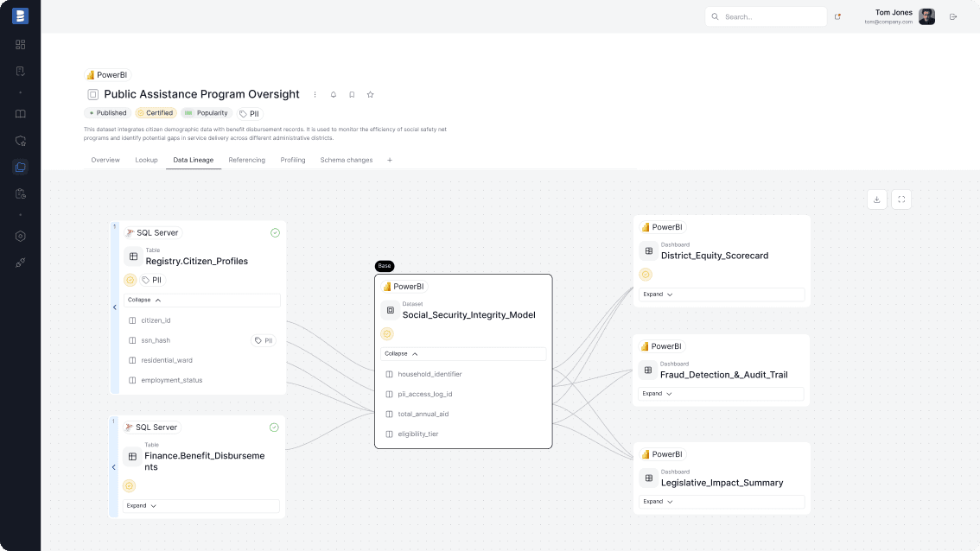
Task: Open the kebab menu next to the title
Action: (x=315, y=94)
